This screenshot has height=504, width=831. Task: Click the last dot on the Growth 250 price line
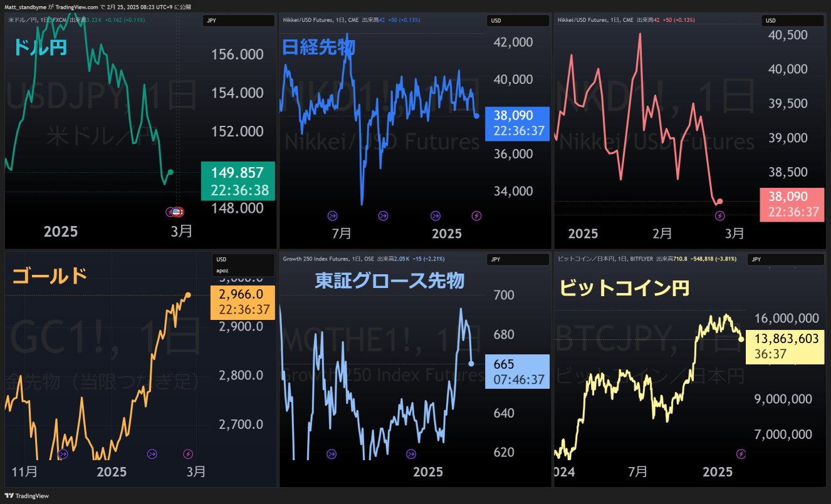pyautogui.click(x=471, y=364)
